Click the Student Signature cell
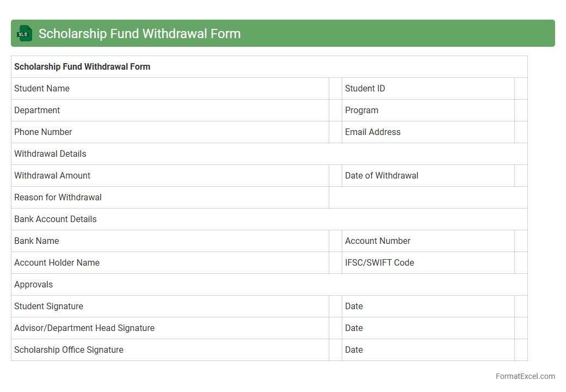This screenshot has height=392, width=566. click(170, 307)
